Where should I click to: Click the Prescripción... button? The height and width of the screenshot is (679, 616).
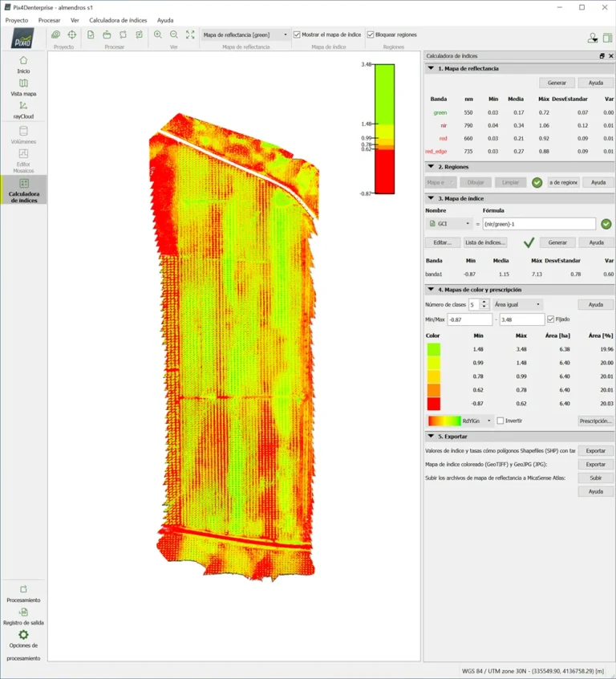596,421
